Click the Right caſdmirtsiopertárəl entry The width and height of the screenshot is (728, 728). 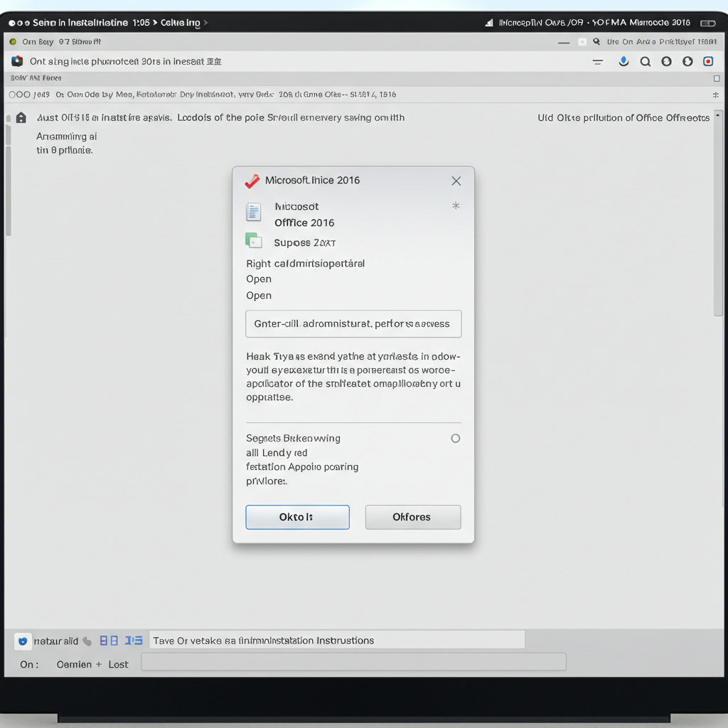point(305,264)
